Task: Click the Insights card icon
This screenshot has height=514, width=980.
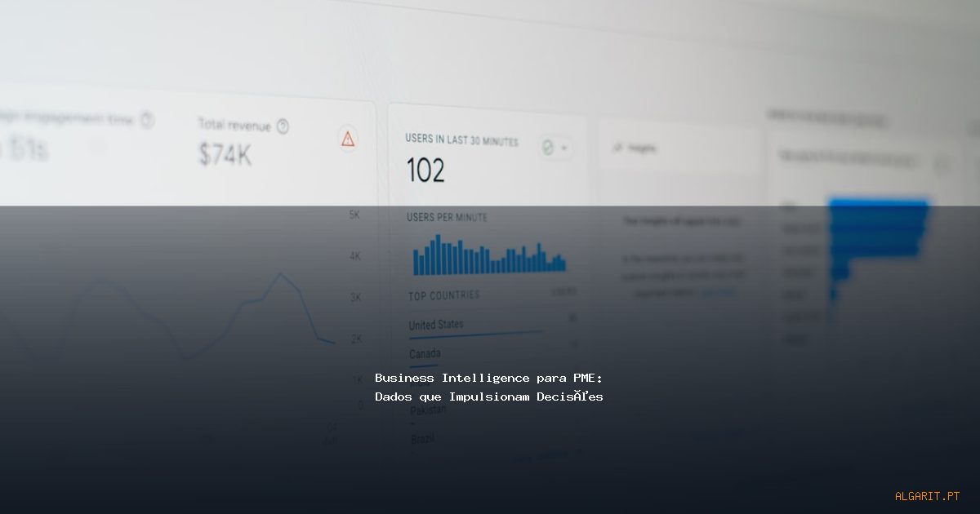Action: (617, 148)
